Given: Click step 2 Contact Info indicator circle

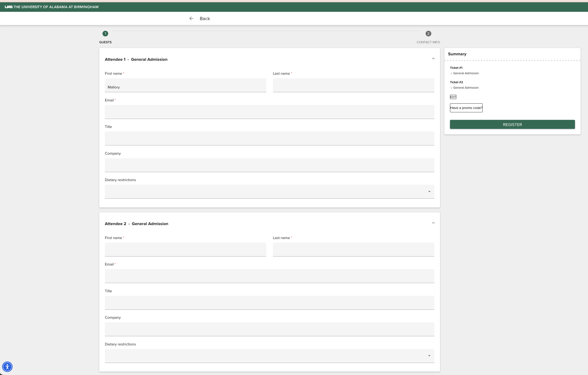Looking at the screenshot, I should [428, 33].
